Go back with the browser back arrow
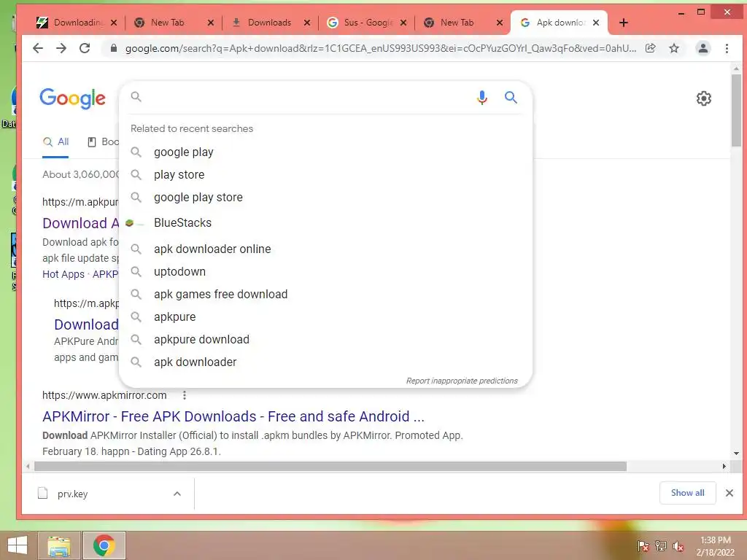747x560 pixels. click(x=38, y=48)
